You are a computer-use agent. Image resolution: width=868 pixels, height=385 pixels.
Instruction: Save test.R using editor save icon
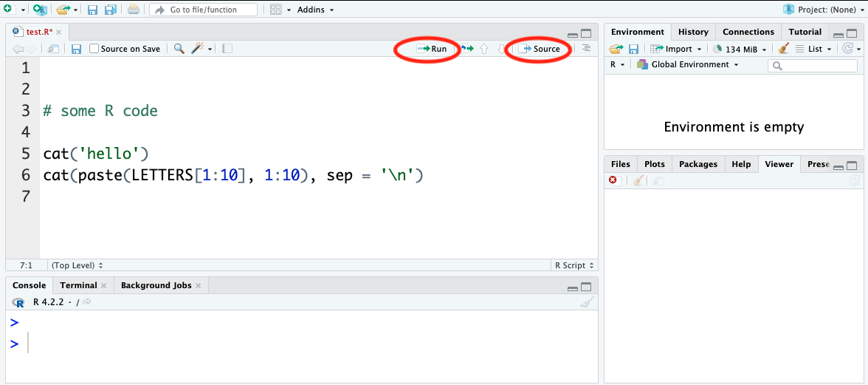(77, 49)
